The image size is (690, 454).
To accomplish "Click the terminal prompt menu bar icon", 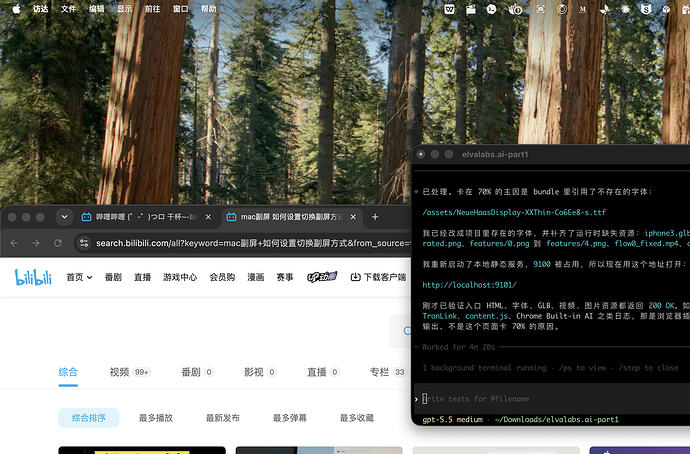I will click(x=492, y=9).
